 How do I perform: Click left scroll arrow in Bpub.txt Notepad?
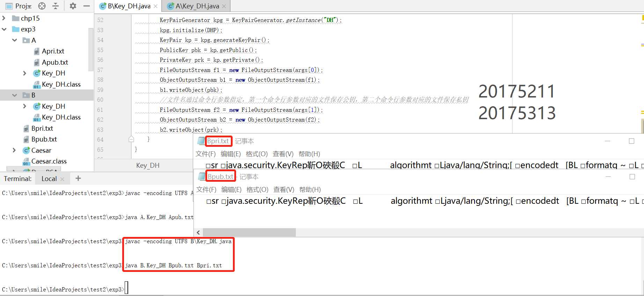198,232
